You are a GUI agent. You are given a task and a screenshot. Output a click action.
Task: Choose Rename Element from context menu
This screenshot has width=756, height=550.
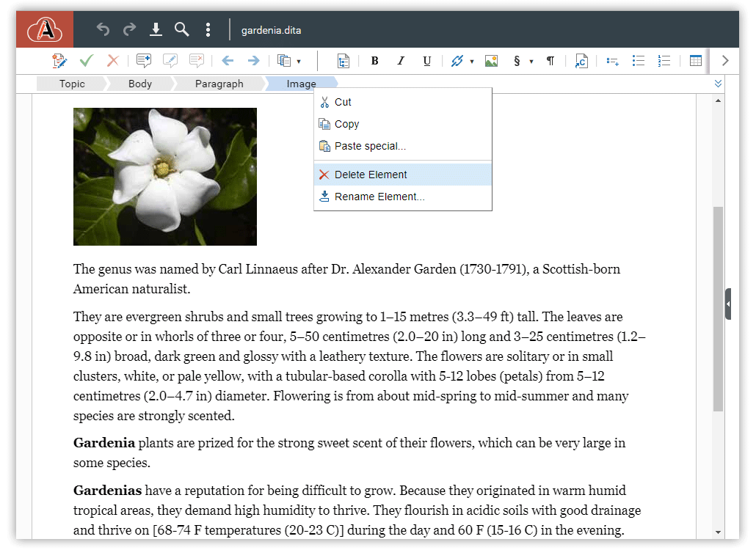click(x=403, y=197)
